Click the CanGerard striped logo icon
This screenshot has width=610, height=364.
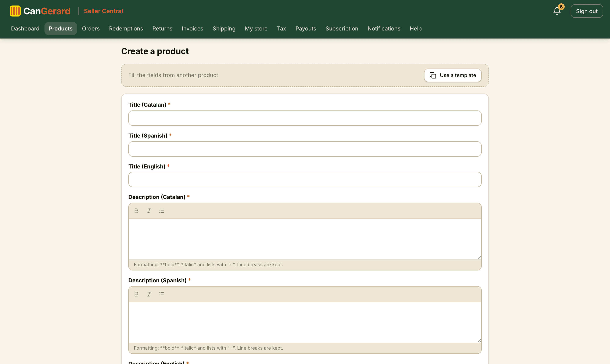pos(15,11)
